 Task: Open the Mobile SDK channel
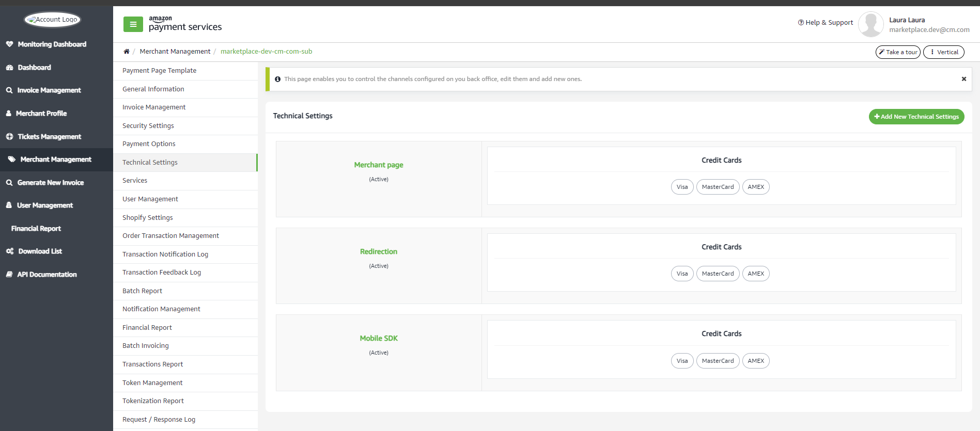[379, 339]
